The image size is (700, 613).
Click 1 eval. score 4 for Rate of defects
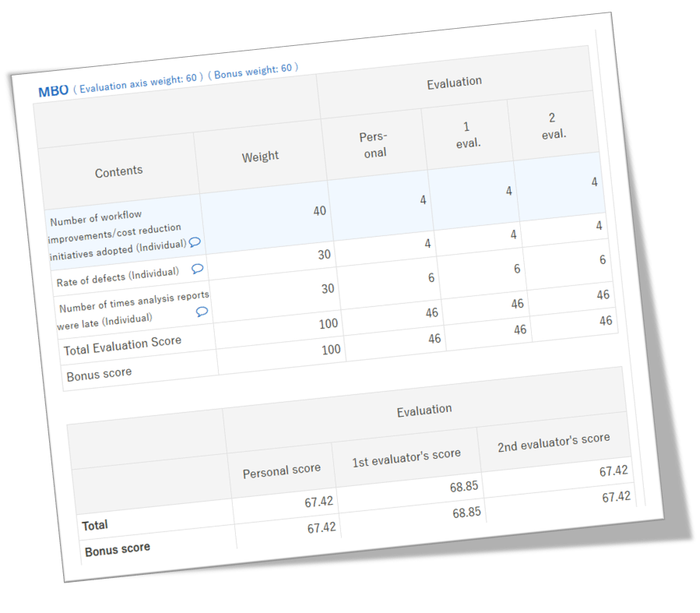(513, 234)
